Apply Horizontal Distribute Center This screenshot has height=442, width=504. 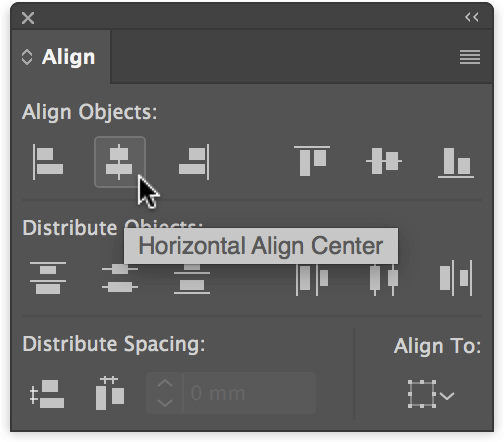tap(384, 278)
